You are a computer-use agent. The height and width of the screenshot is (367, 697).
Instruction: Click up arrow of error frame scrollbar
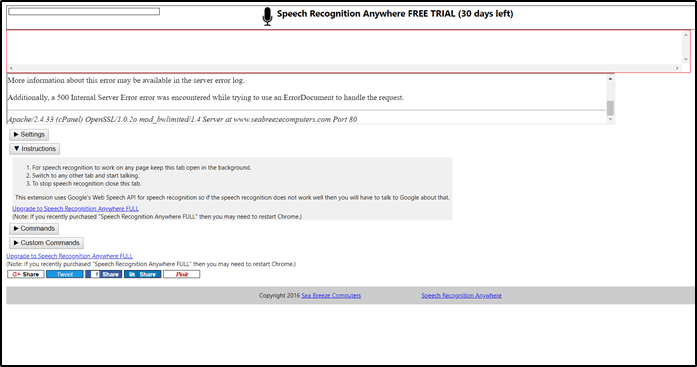[x=610, y=79]
